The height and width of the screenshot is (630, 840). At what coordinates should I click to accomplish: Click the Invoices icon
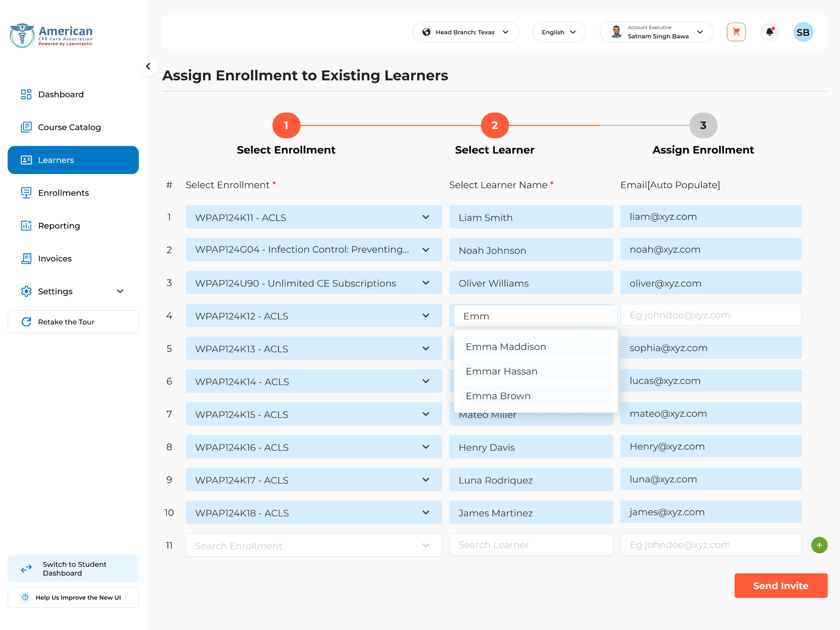(x=26, y=259)
